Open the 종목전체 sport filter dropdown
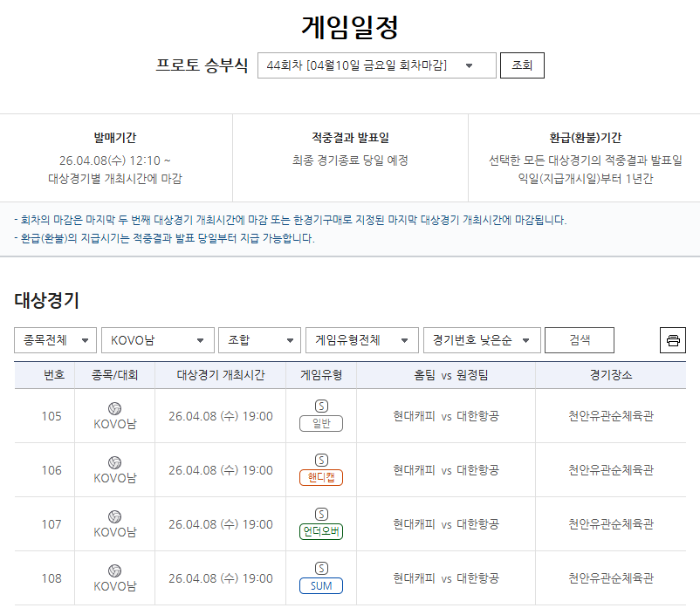Image resolution: width=700 pixels, height=608 pixels. [x=54, y=340]
